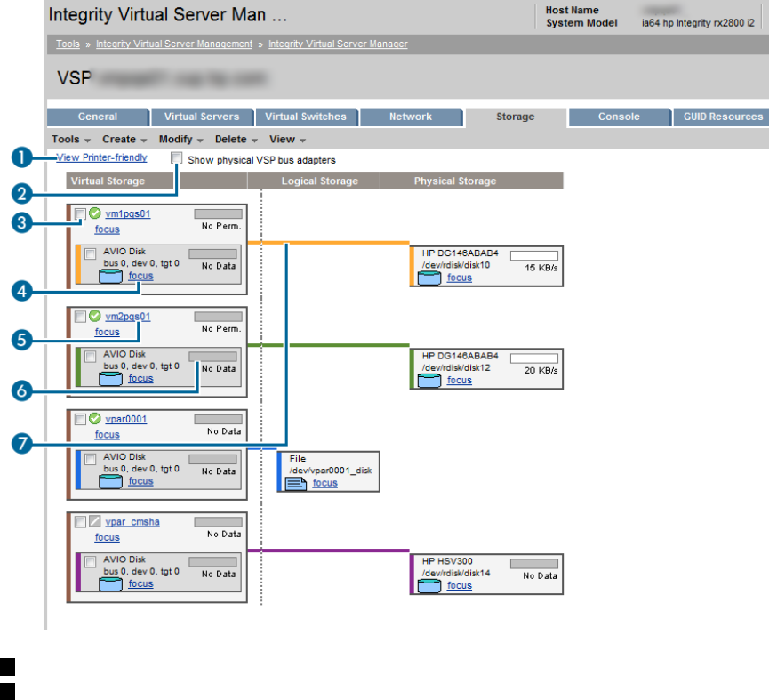
Task: Click the AVIO disk icon under vm1pqs01
Action: tap(110, 277)
